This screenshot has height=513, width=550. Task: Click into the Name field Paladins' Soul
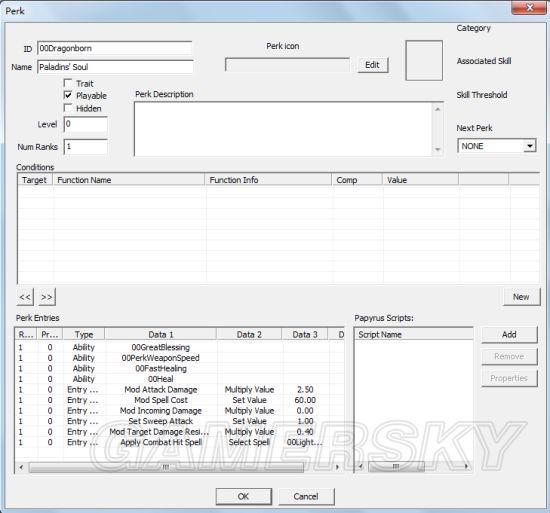coord(115,67)
